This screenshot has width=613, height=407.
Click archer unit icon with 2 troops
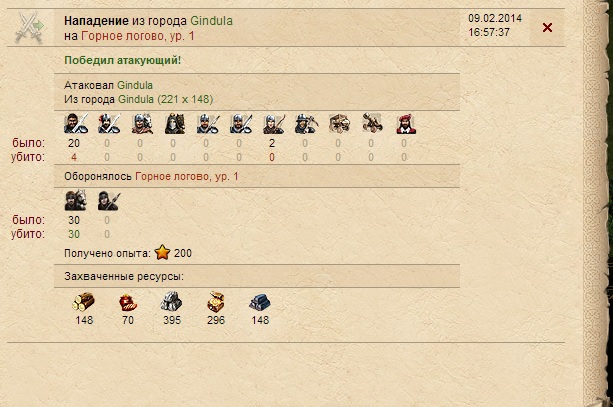274,124
